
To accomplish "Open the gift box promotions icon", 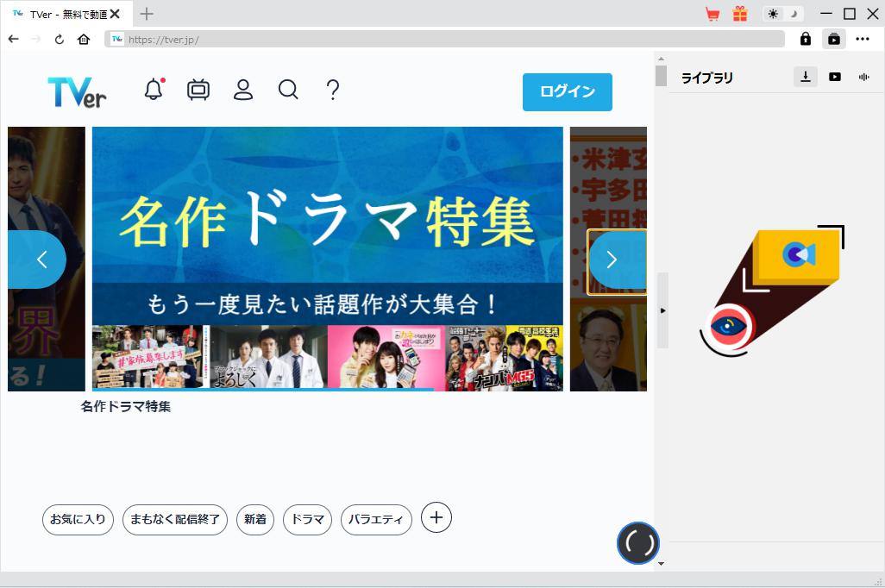I will [740, 14].
